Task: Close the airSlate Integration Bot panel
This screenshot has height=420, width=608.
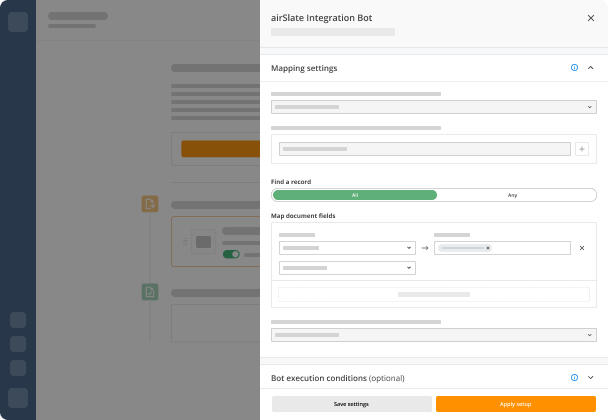Action: coord(591,18)
